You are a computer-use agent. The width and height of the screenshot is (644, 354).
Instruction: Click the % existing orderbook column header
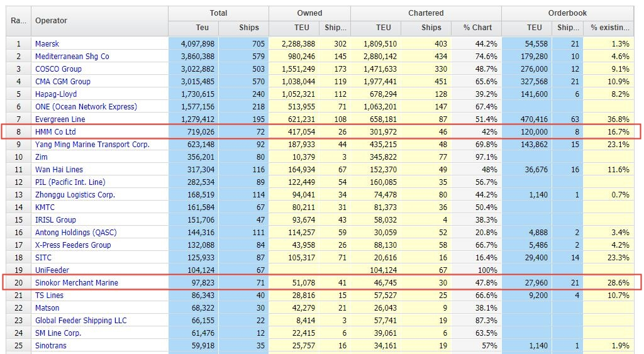tap(609, 28)
